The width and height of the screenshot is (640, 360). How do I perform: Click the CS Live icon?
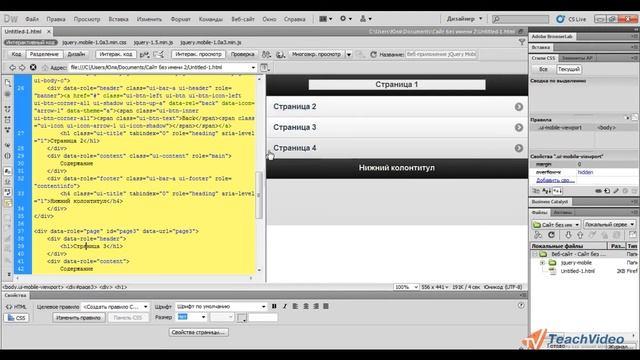[560, 19]
